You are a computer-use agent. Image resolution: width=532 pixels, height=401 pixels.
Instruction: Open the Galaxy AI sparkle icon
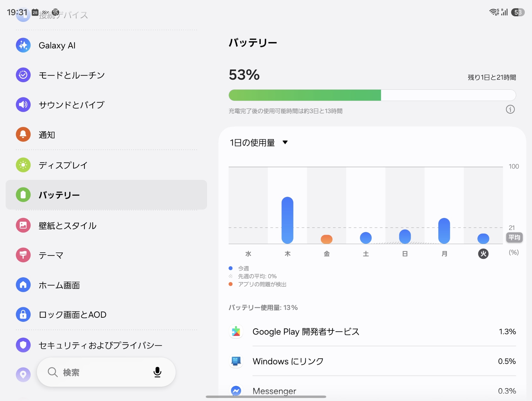tap(23, 45)
